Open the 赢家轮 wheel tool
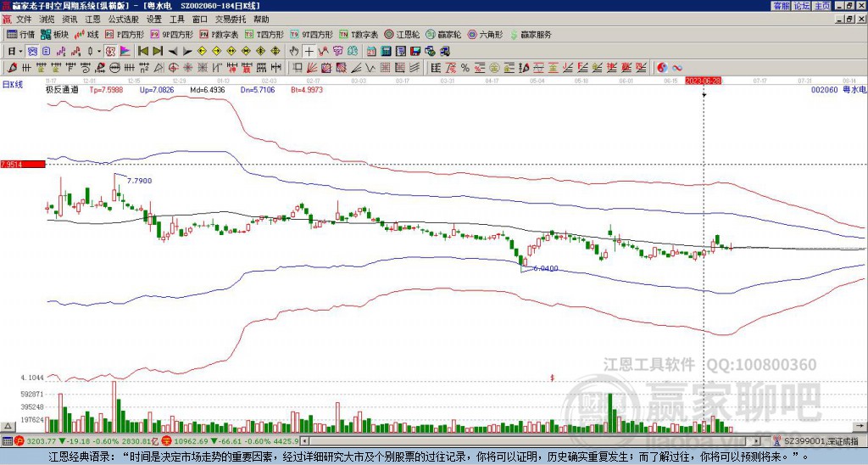This screenshot has height=465, width=868. coord(443,34)
